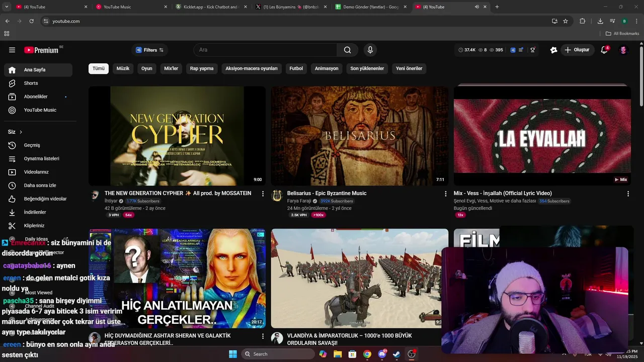Open Geçmiş history in the sidebar
The height and width of the screenshot is (362, 644).
[38, 145]
